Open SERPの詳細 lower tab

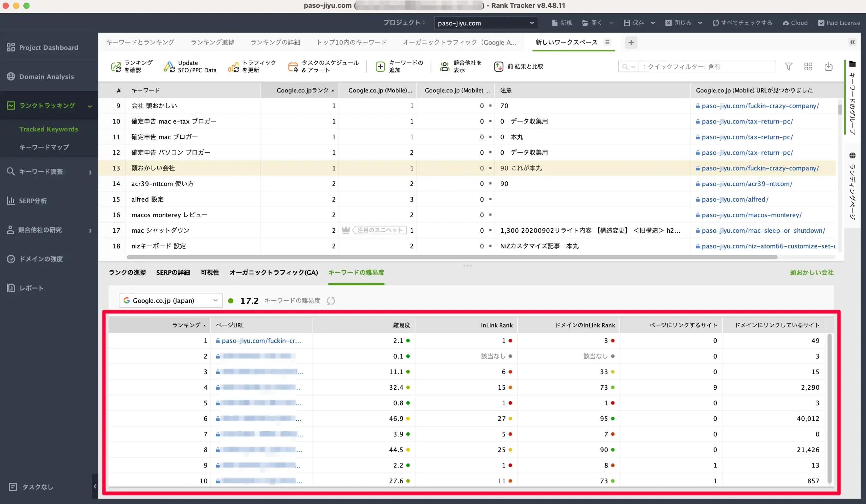point(173,272)
